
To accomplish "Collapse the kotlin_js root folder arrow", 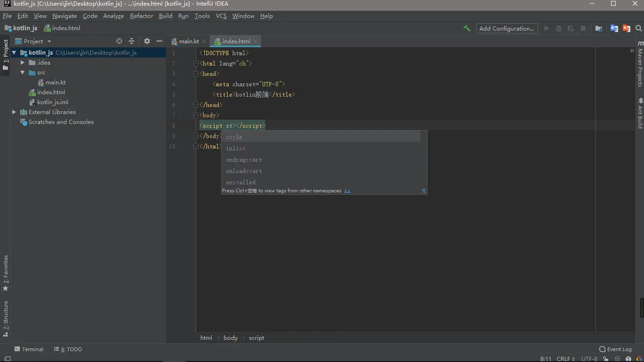I will (14, 53).
